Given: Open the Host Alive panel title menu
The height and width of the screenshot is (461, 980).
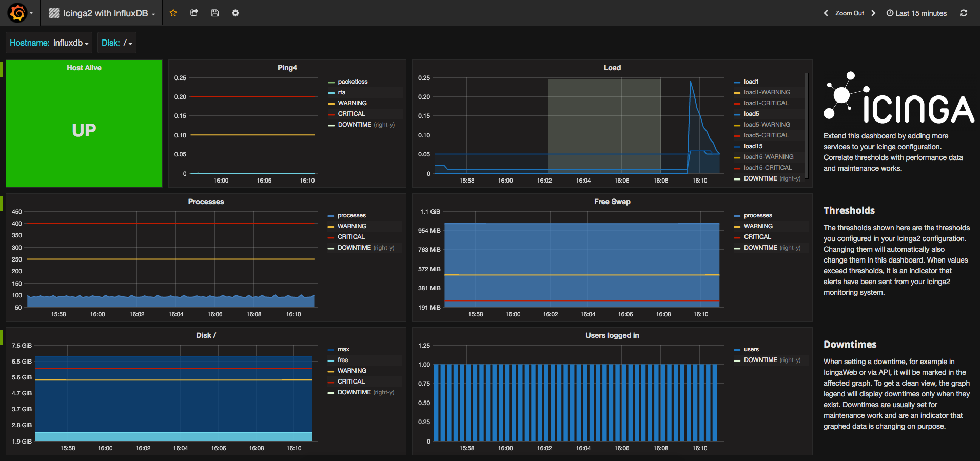Looking at the screenshot, I should tap(84, 68).
